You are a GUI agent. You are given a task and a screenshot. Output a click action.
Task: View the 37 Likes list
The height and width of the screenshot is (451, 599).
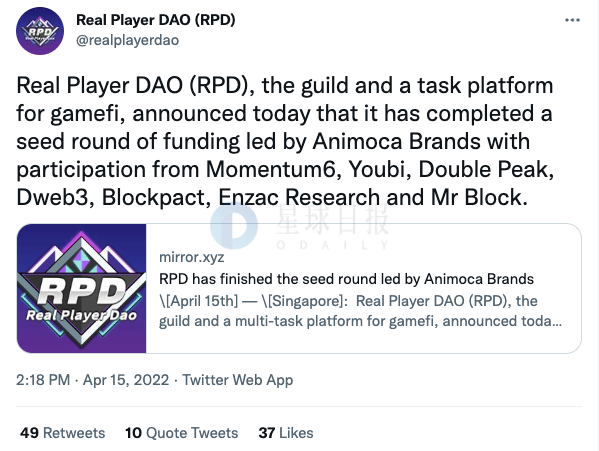[x=286, y=433]
